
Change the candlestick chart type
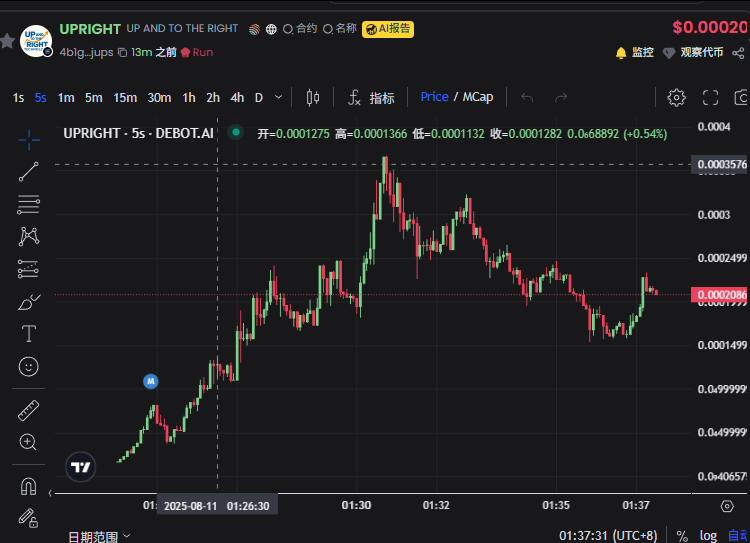click(313, 98)
